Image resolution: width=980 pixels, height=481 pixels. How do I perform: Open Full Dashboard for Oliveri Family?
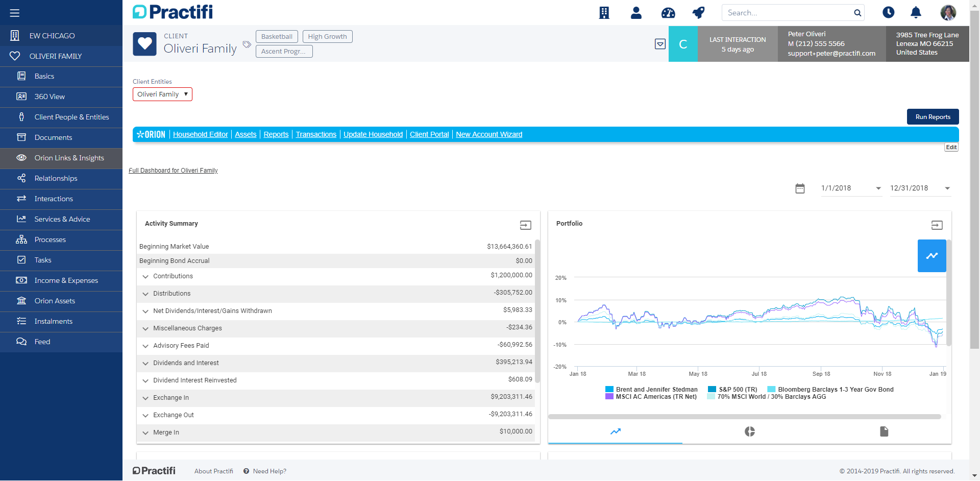coord(173,171)
